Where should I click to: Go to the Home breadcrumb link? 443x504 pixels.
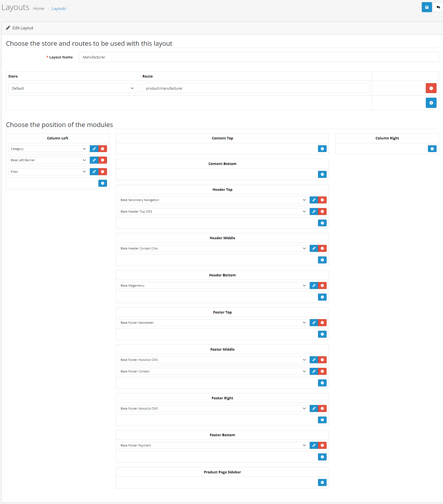click(39, 9)
